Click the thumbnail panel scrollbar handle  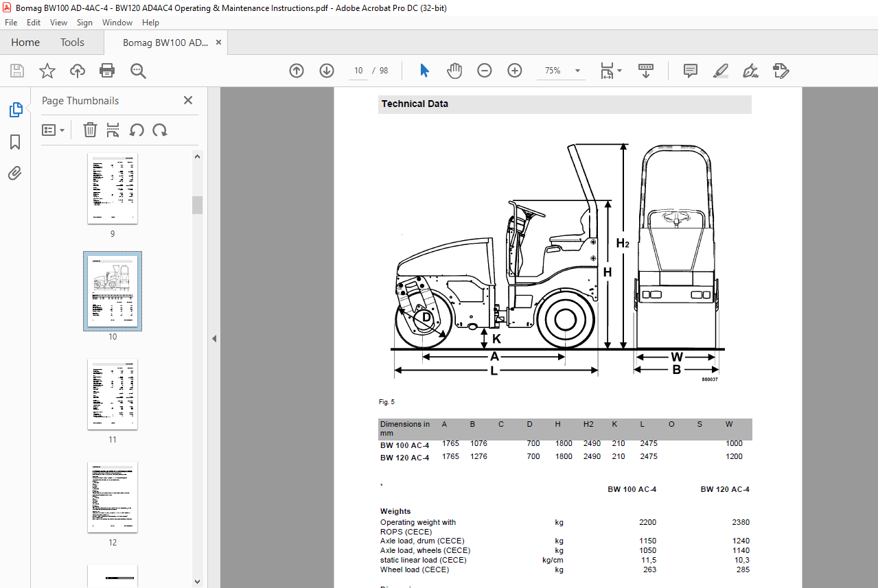coord(198,204)
